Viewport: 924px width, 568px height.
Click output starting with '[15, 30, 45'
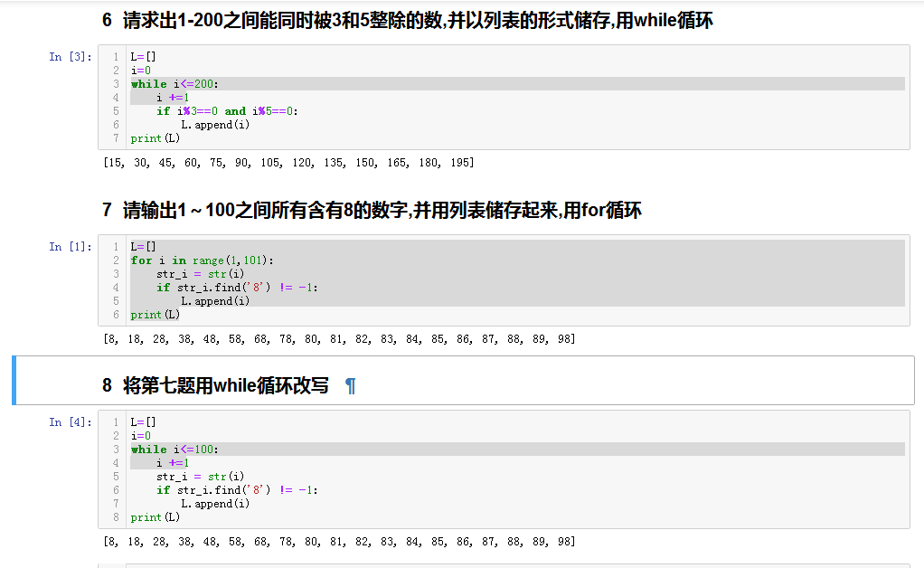coord(288,163)
